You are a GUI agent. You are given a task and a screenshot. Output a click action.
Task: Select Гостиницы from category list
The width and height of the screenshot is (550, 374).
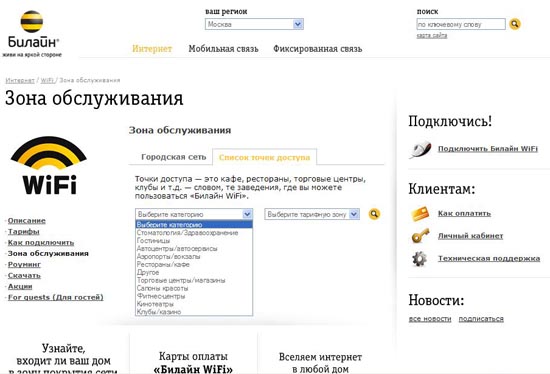[x=194, y=241]
